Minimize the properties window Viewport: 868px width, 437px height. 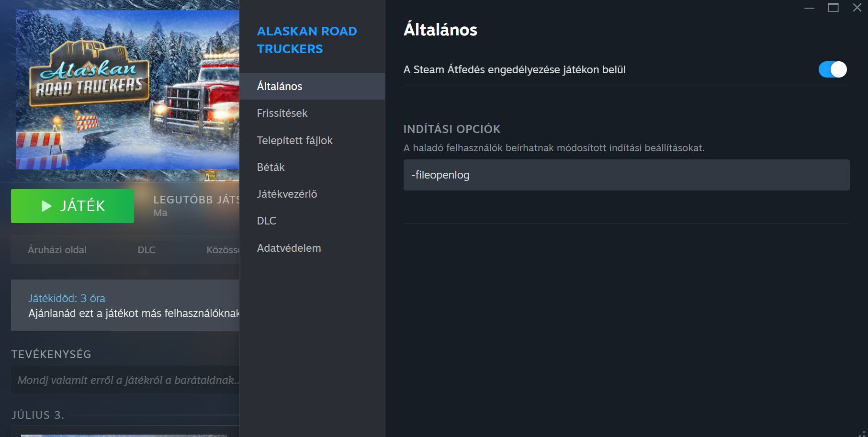click(x=809, y=8)
